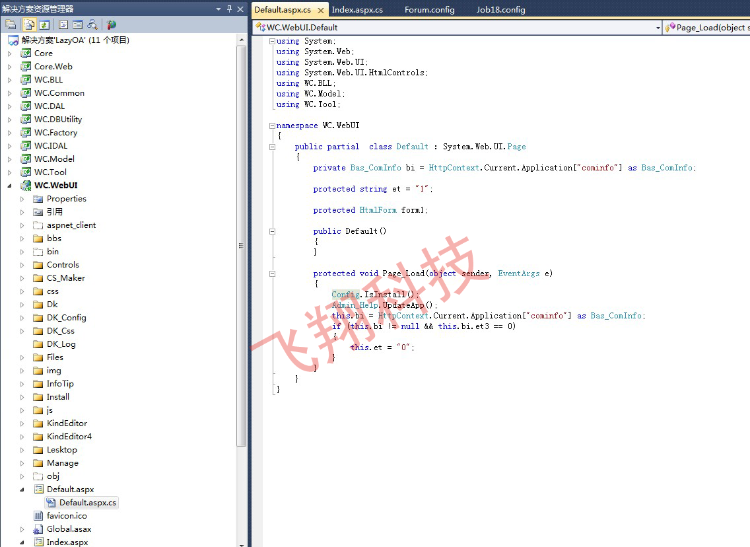Expand the Core.Web project node
The width and height of the screenshot is (750, 547).
tap(10, 66)
